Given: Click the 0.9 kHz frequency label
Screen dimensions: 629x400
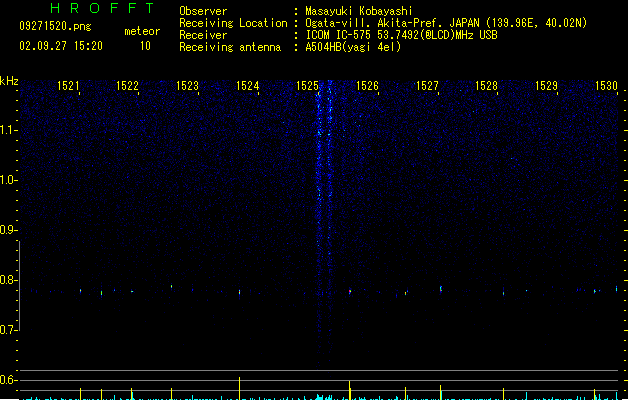Looking at the screenshot, I should pos(8,230).
